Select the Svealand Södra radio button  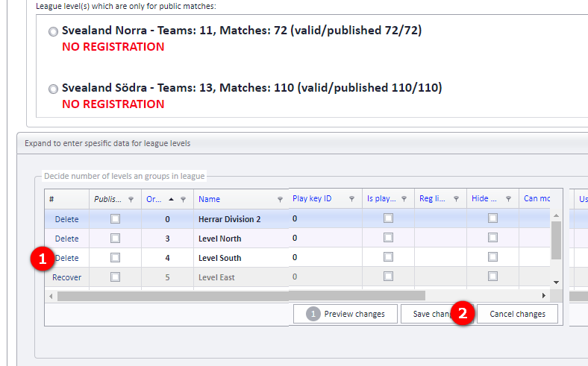click(53, 89)
